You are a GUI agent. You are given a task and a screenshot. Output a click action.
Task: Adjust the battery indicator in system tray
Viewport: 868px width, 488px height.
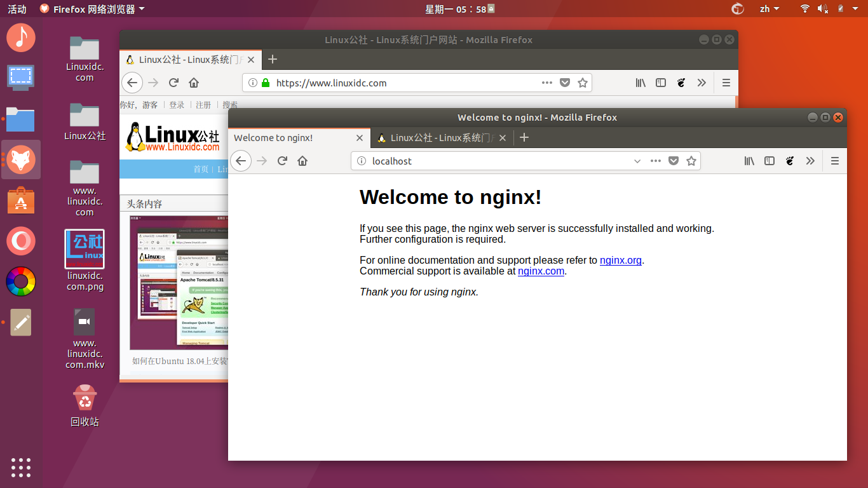click(x=840, y=9)
